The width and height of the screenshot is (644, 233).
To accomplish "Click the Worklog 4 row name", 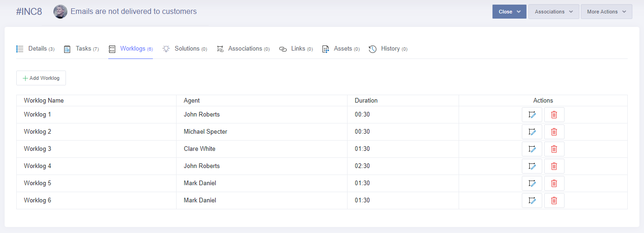I will pos(38,166).
